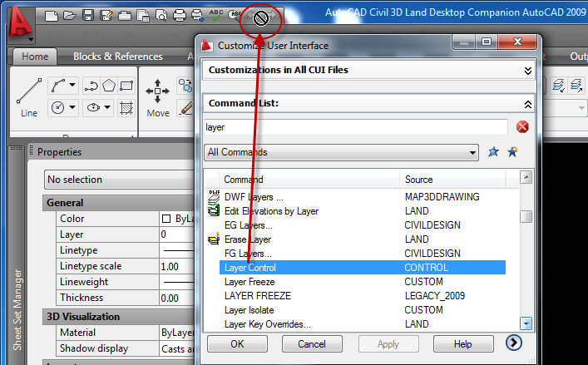Open the Edit menu
This screenshot has width=588, height=365.
[x=91, y=35]
